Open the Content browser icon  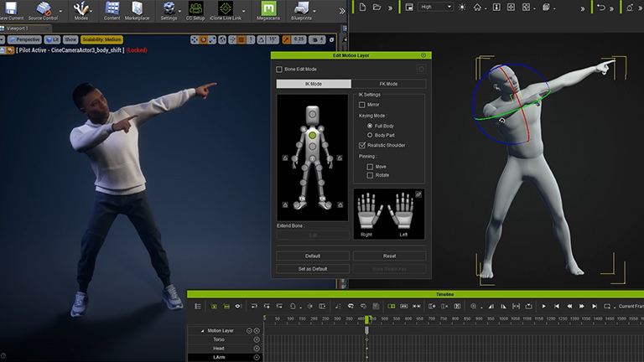(112, 8)
